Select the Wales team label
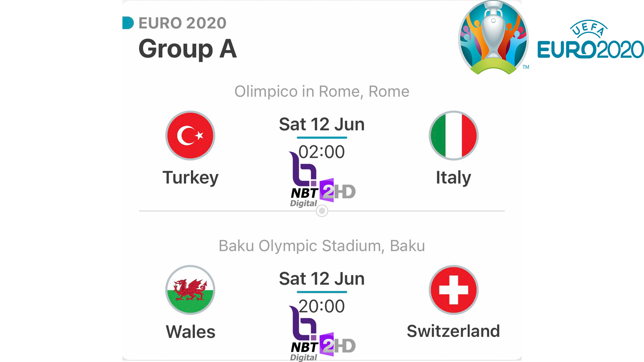The width and height of the screenshot is (644, 362). point(191,332)
